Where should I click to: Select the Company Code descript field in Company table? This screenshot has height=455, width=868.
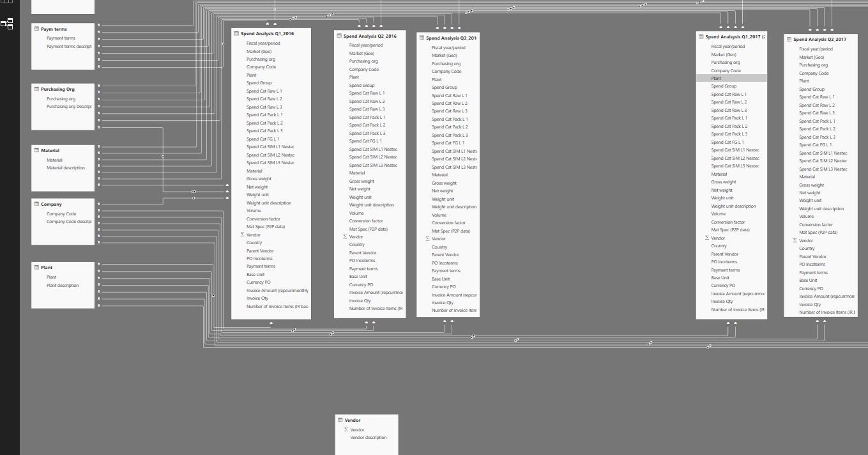point(69,222)
